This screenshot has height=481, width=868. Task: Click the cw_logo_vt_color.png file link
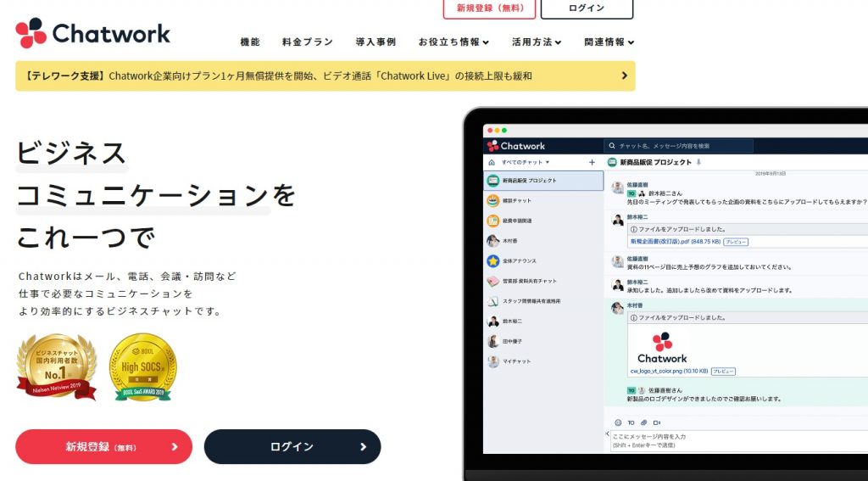pos(669,372)
